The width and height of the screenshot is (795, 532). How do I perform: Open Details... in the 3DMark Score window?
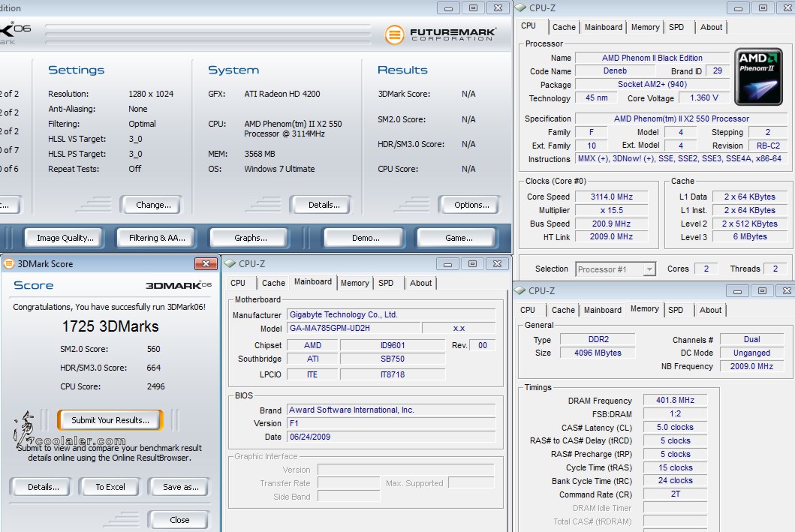point(43,487)
